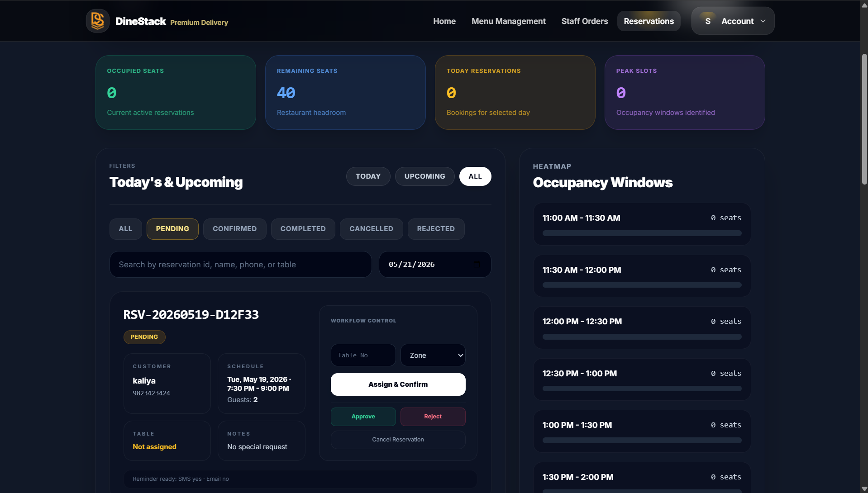Click the 12:00 PM - 12:30 PM occupancy bar

click(x=642, y=337)
